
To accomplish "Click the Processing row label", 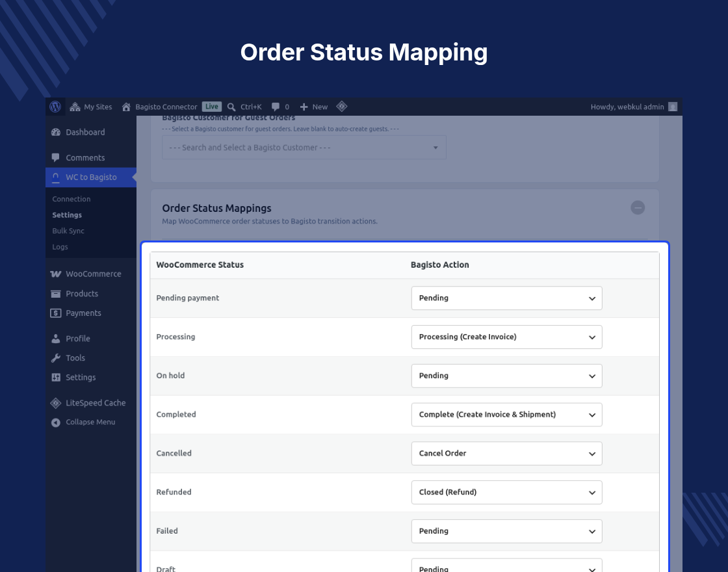I will pyautogui.click(x=175, y=337).
